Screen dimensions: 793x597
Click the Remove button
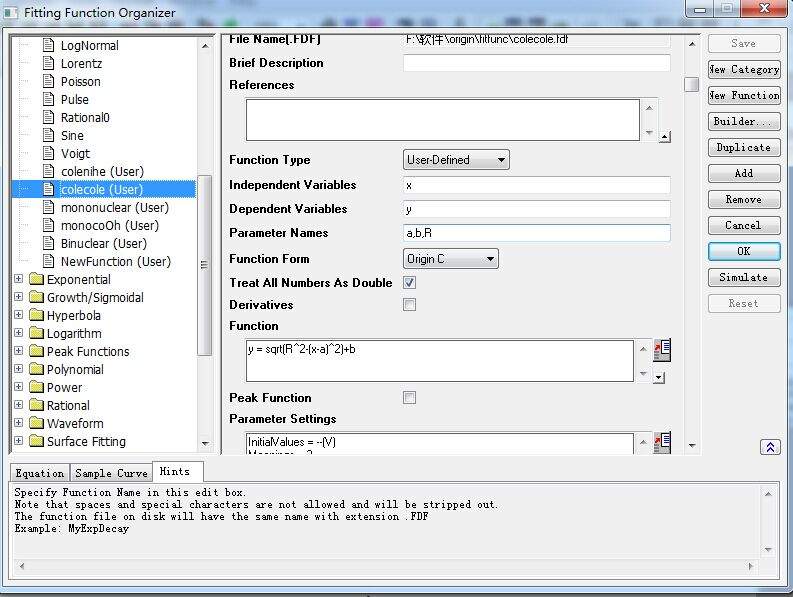tap(744, 199)
